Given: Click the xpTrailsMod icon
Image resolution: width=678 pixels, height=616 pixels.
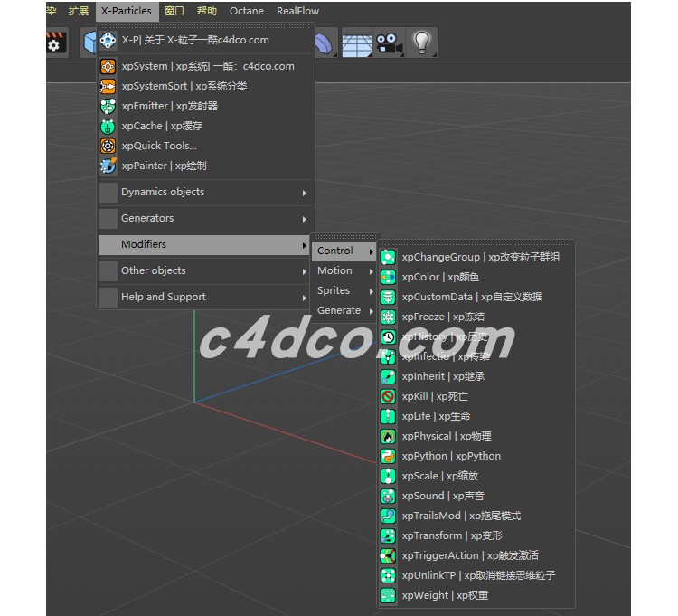Looking at the screenshot, I should [x=388, y=516].
